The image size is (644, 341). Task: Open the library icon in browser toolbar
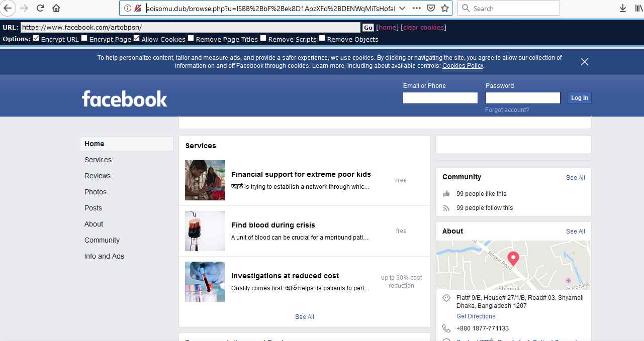(639, 8)
